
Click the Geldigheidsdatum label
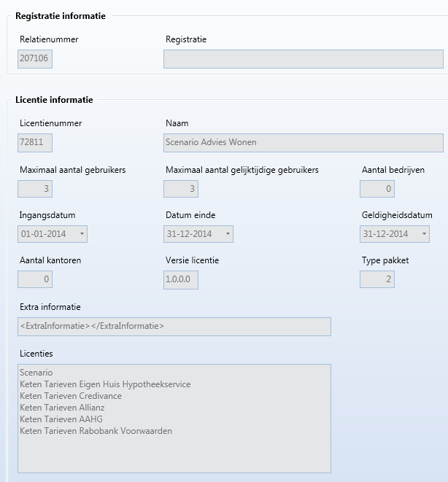[x=397, y=215]
